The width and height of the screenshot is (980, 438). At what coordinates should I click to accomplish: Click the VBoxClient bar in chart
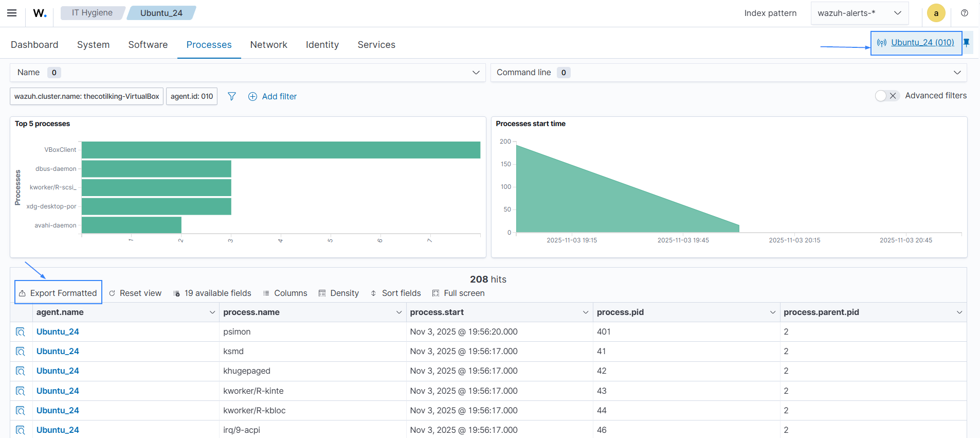coord(281,150)
